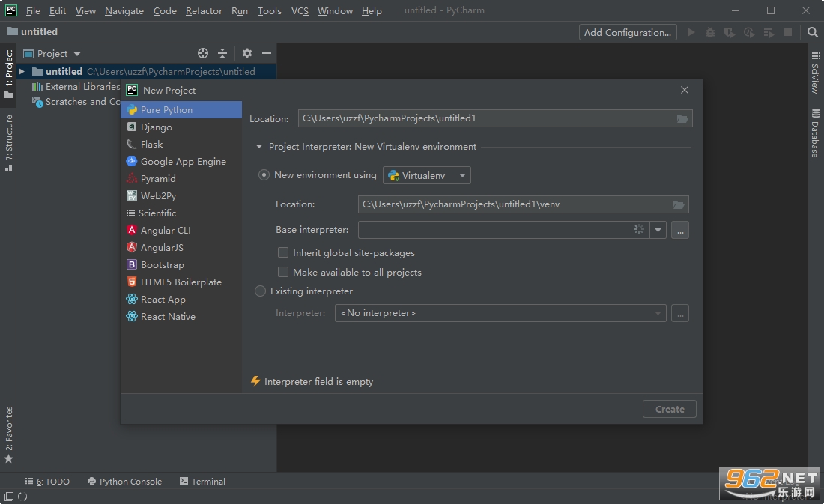This screenshot has height=504, width=824.
Task: Open the No interpreter dropdown
Action: [x=500, y=313]
